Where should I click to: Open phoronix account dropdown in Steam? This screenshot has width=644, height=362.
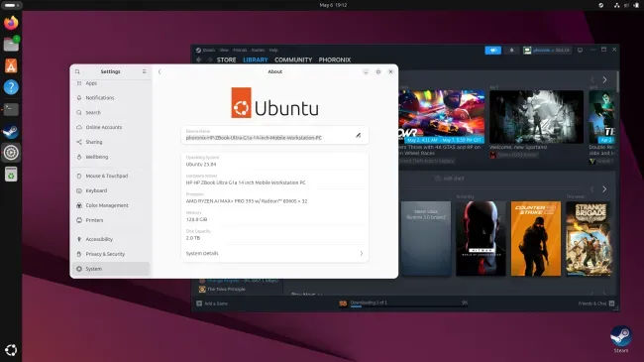coord(547,51)
